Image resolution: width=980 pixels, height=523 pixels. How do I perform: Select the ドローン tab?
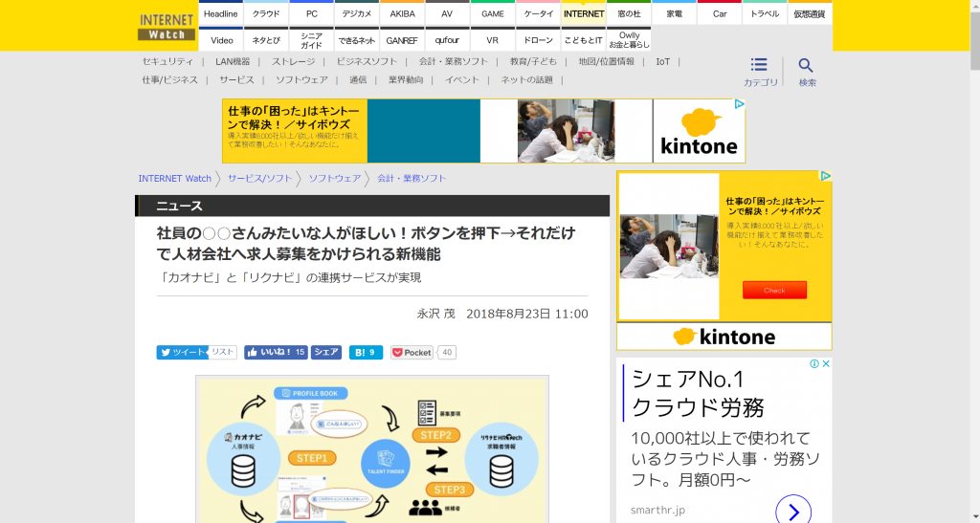(x=538, y=40)
